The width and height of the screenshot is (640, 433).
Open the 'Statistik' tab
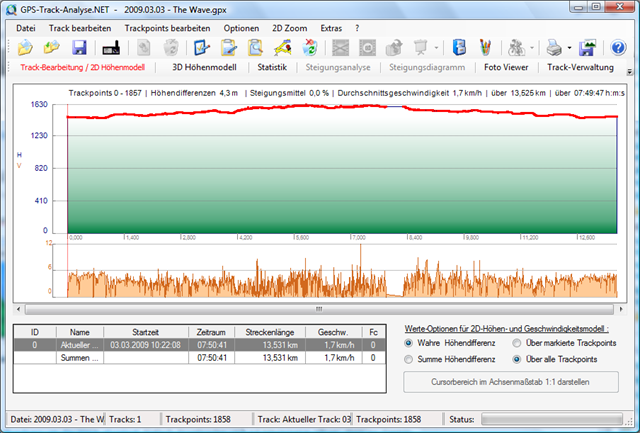tap(271, 68)
